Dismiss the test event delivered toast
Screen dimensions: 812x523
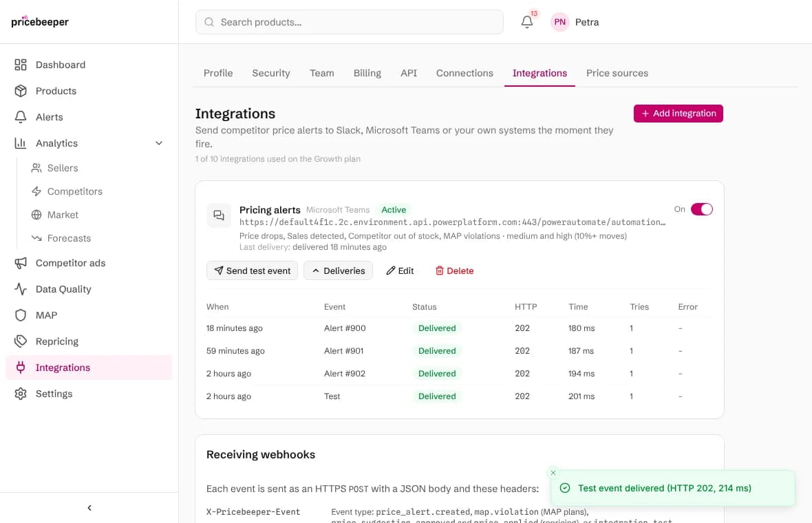[553, 473]
